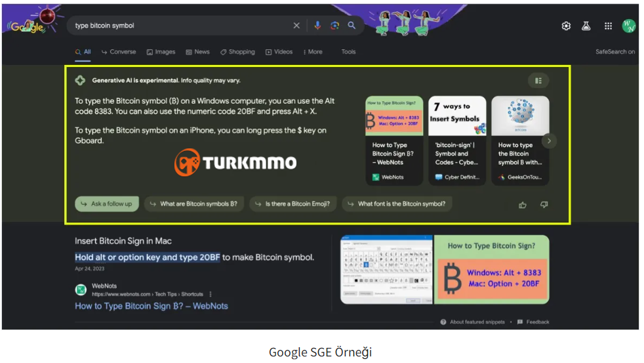Expand the More search filters menu

[313, 52]
